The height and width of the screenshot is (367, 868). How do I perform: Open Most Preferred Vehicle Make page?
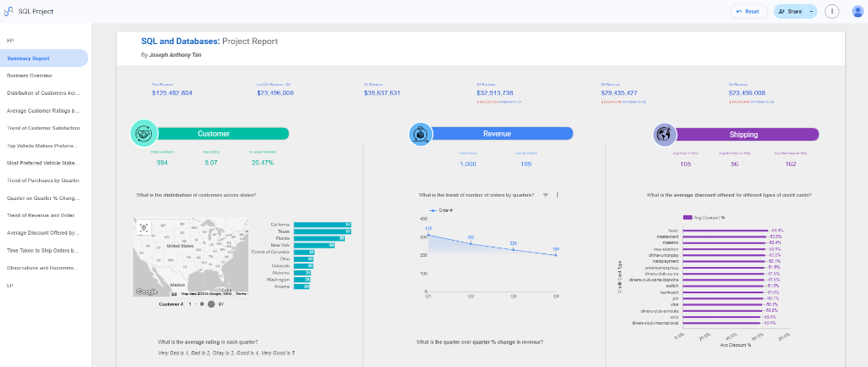point(44,164)
